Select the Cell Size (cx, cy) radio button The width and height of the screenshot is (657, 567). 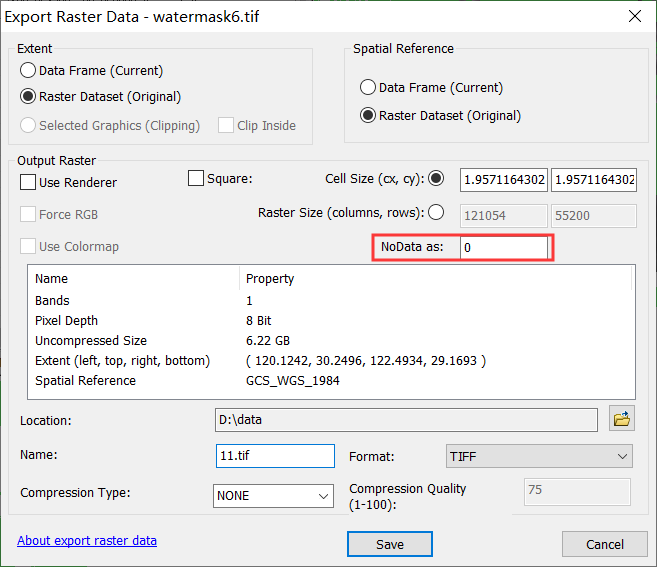click(x=436, y=178)
